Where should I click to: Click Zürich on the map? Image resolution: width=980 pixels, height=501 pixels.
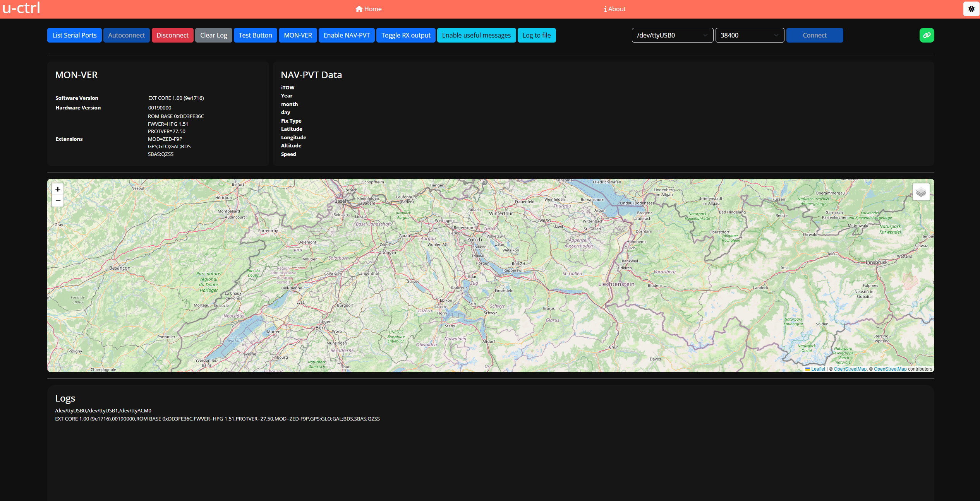(474, 240)
